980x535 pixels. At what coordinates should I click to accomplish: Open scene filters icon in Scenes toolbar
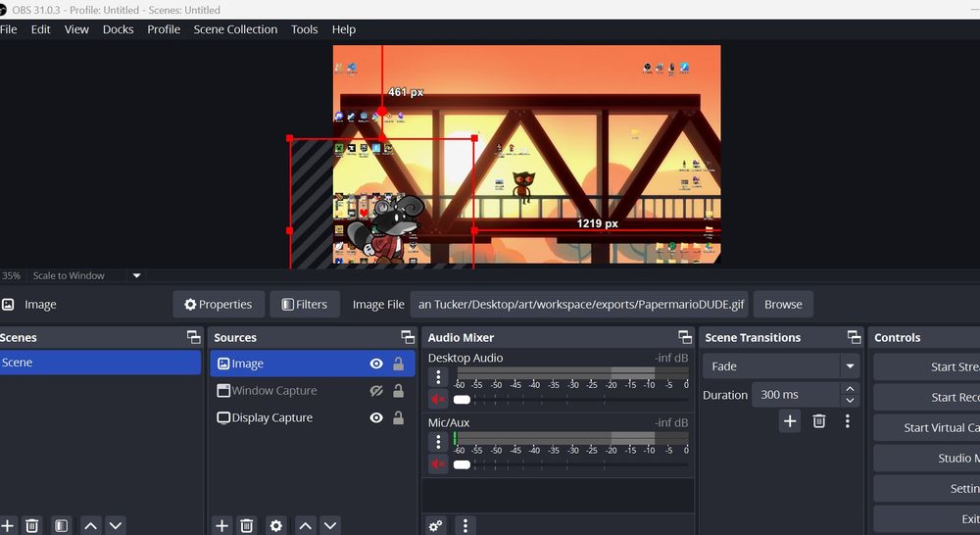coord(61,525)
